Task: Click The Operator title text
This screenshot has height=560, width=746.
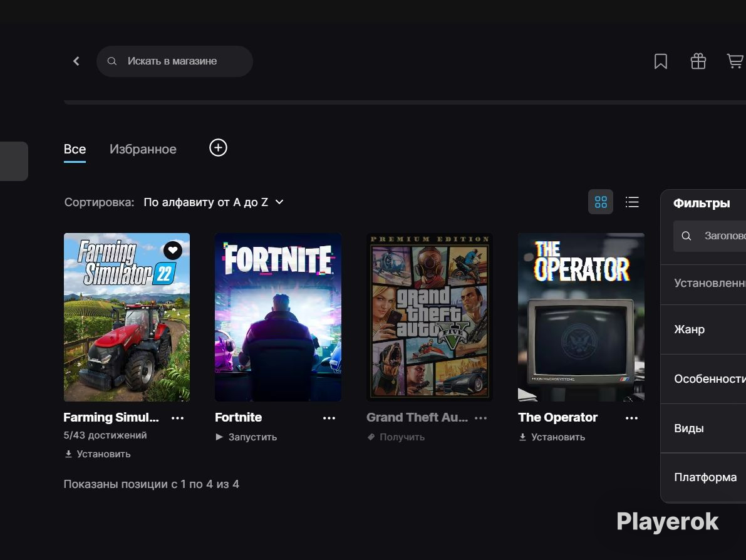Action: (557, 417)
